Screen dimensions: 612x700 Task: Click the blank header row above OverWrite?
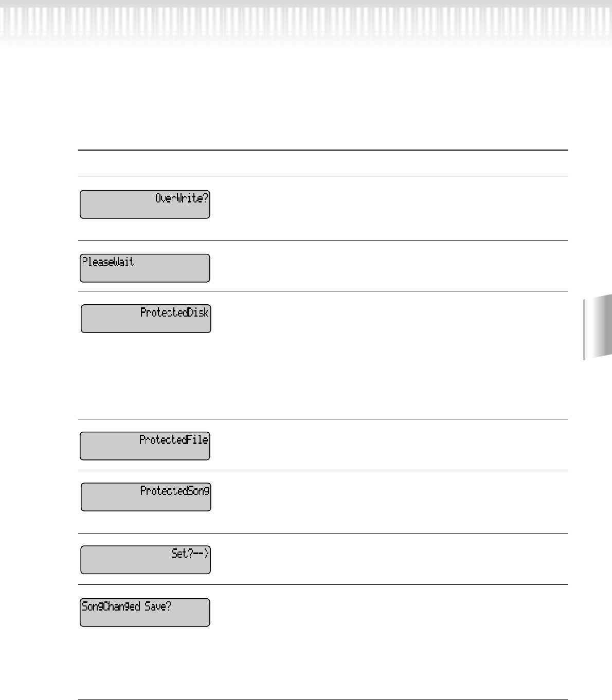click(322, 163)
